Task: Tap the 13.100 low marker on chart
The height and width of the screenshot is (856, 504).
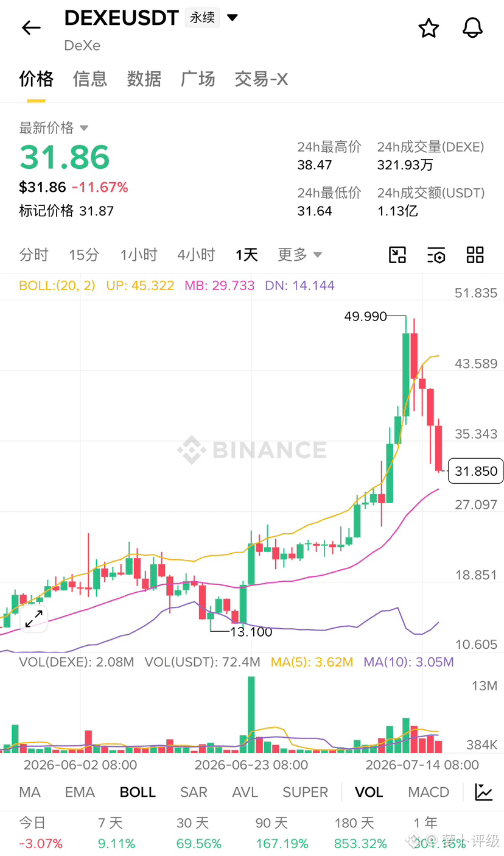Action: click(x=251, y=632)
